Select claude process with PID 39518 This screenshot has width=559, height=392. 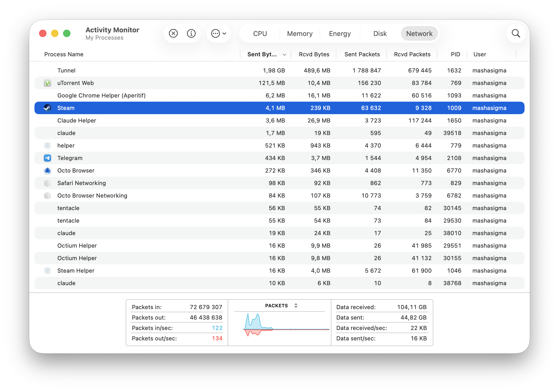pyautogui.click(x=279, y=133)
